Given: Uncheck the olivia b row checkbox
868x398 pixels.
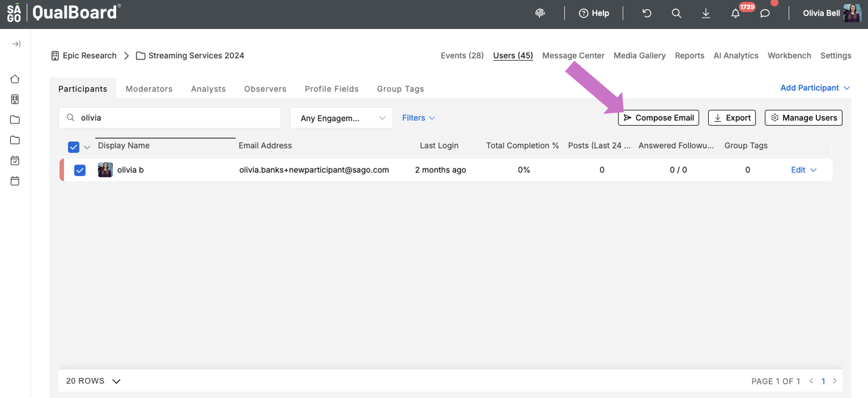Looking at the screenshot, I should (80, 170).
